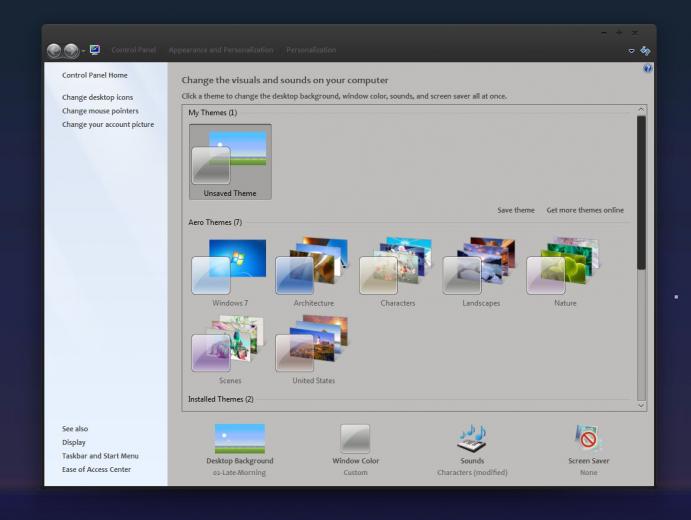Open the recent pages dropdown arrow
Screen dimensions: 691x520
[83, 51]
